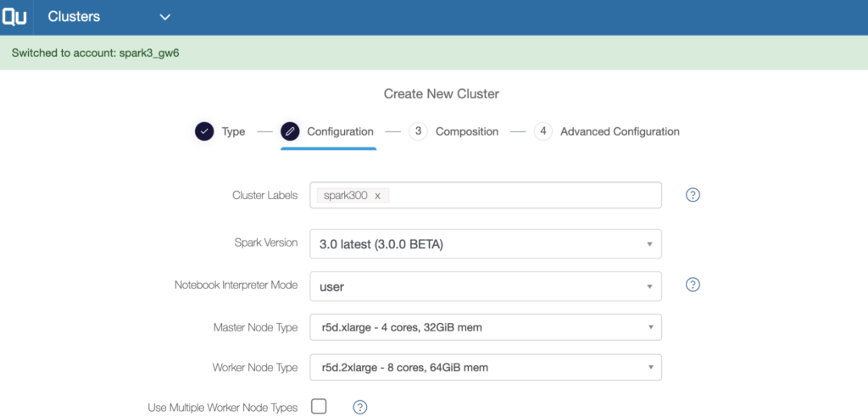Screen dimensions: 868x417
Task: Enable Use Multiple Worker Node Types checkbox
Action: (319, 407)
